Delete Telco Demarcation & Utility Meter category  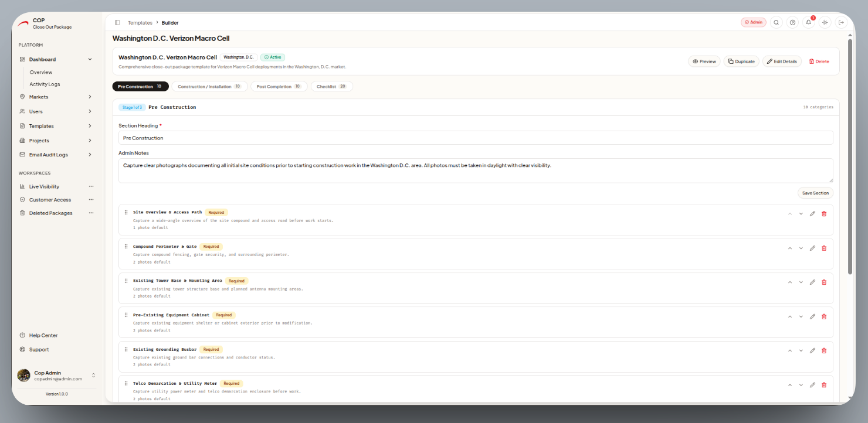pos(824,385)
